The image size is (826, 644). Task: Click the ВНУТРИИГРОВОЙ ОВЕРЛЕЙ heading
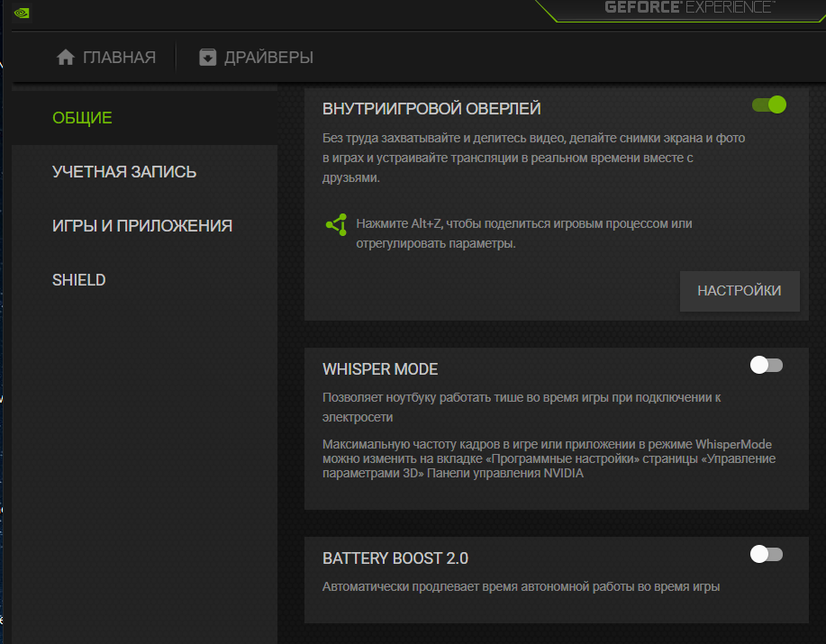(431, 108)
